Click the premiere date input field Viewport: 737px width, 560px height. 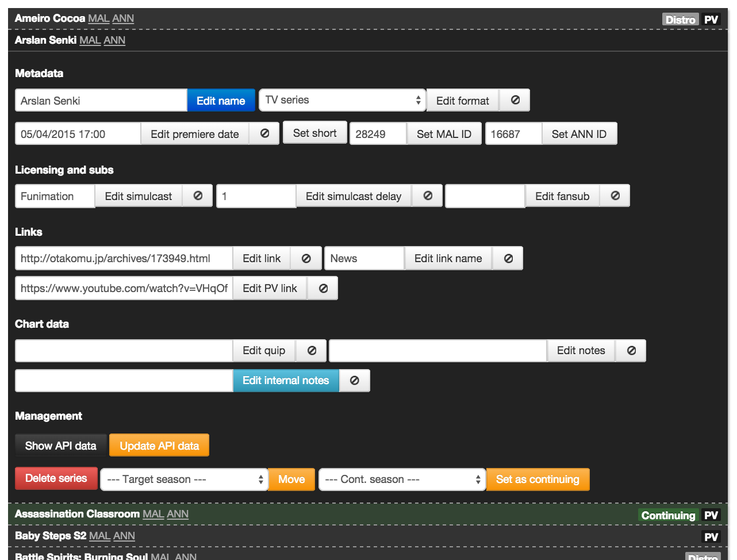click(x=78, y=134)
